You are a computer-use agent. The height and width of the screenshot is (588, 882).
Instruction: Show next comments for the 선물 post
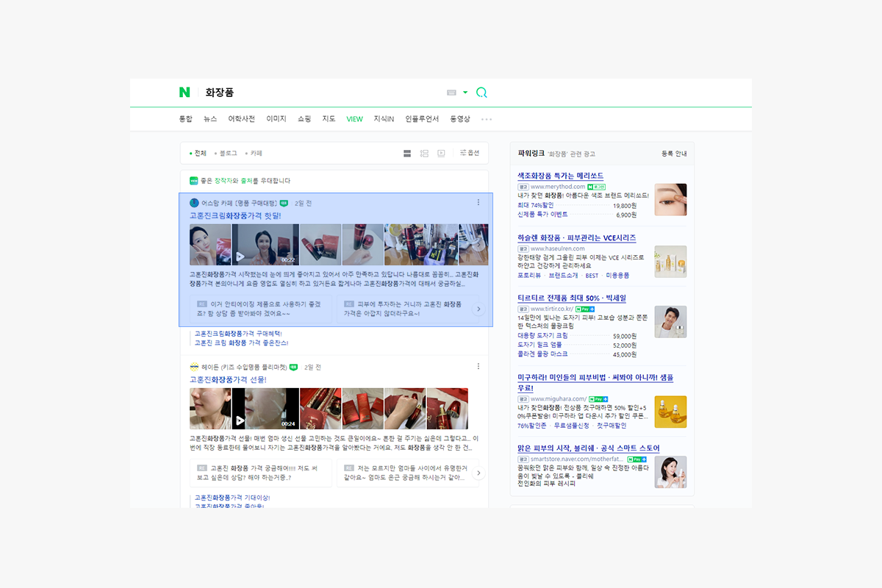point(478,473)
